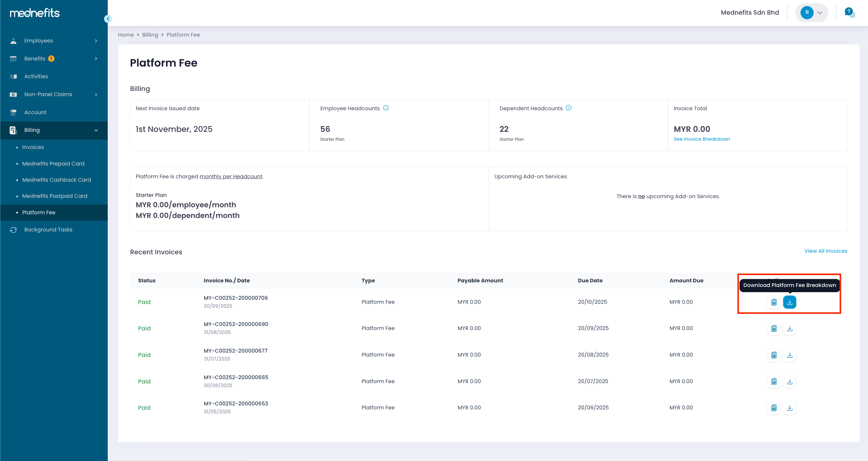Collapse the sidebar using arrow button
The image size is (868, 461).
tap(108, 19)
